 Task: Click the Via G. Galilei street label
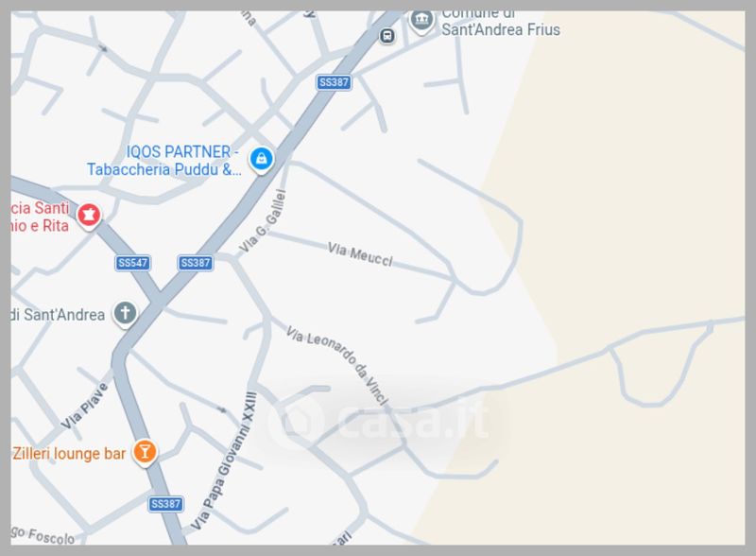tap(263, 221)
